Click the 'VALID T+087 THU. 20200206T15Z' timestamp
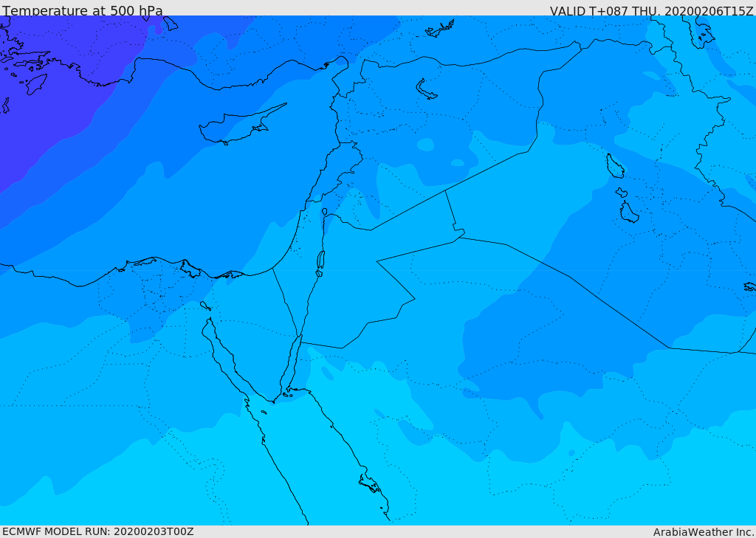756x538 pixels. [x=652, y=10]
